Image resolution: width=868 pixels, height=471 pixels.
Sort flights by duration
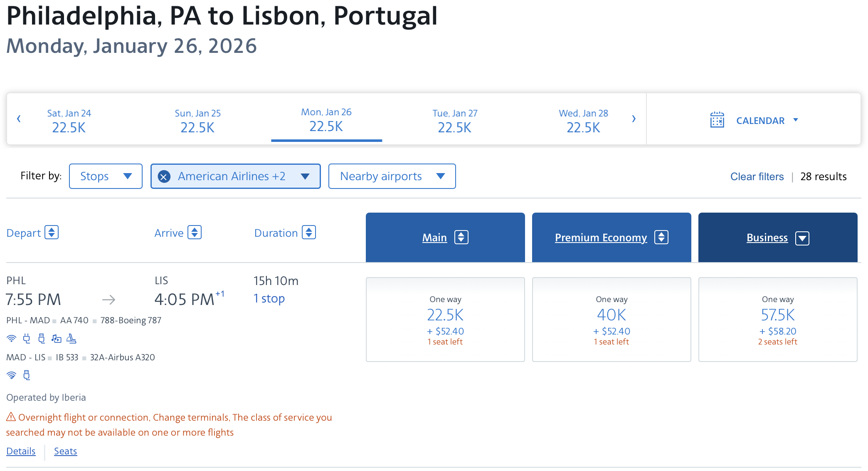[x=309, y=232]
